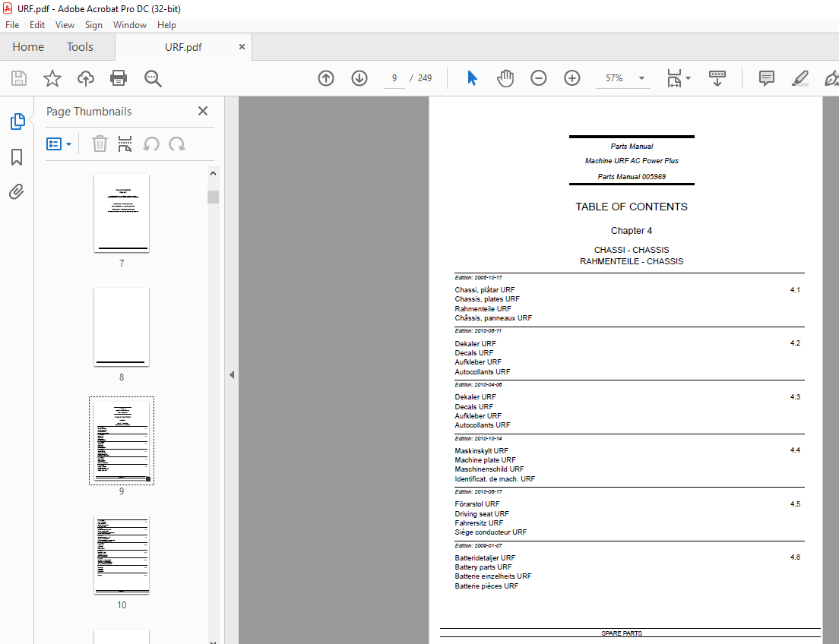The image size is (839, 644).
Task: Open the View menu
Action: point(65,24)
